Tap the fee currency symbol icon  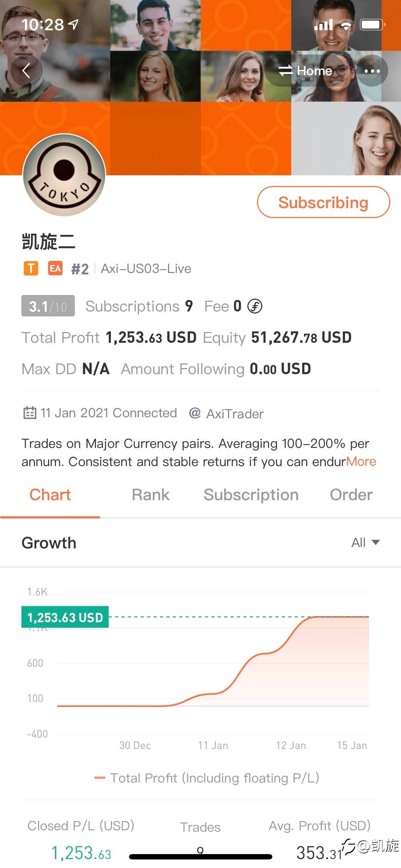pyautogui.click(x=255, y=306)
